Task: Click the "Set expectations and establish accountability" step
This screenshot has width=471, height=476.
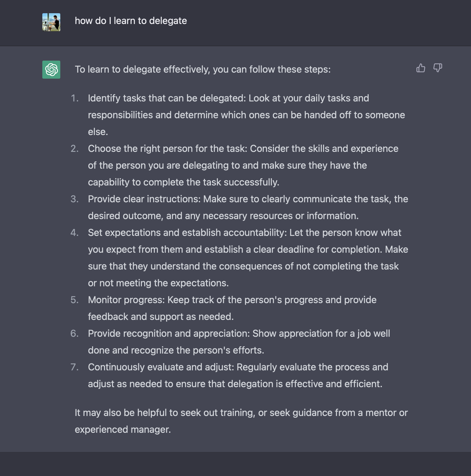Action: tap(244, 233)
